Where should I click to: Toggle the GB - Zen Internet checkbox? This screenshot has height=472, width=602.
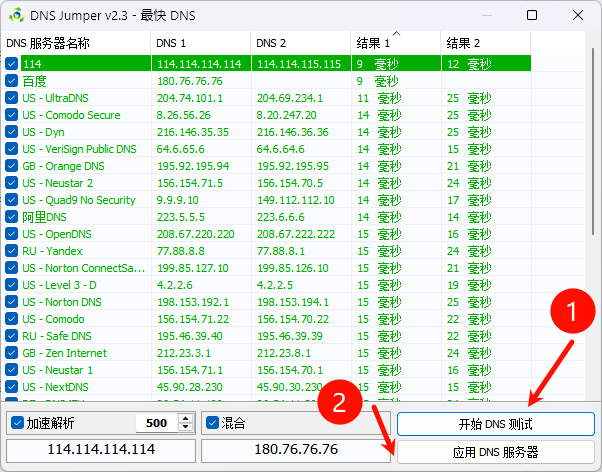(12, 353)
